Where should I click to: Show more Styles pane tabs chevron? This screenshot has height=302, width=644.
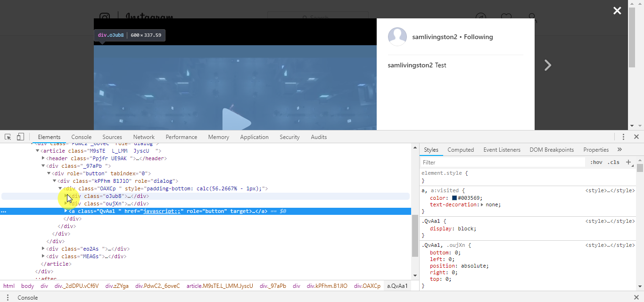pos(619,150)
